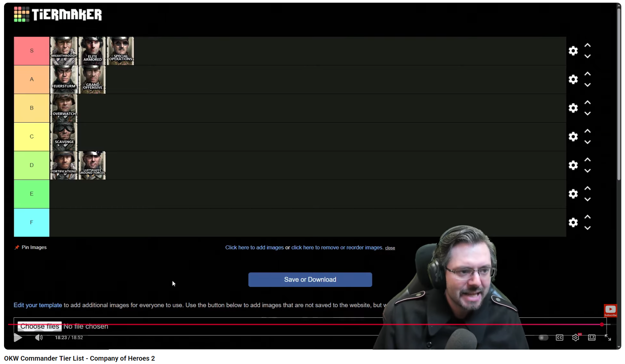Click the 18:23 / 18:52 time display
This screenshot has height=364, width=625.
pos(69,338)
